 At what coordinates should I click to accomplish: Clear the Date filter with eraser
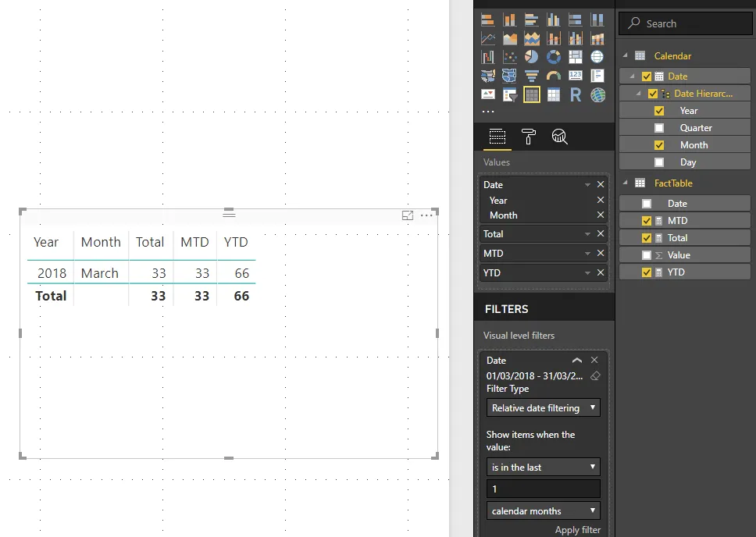[x=595, y=376]
